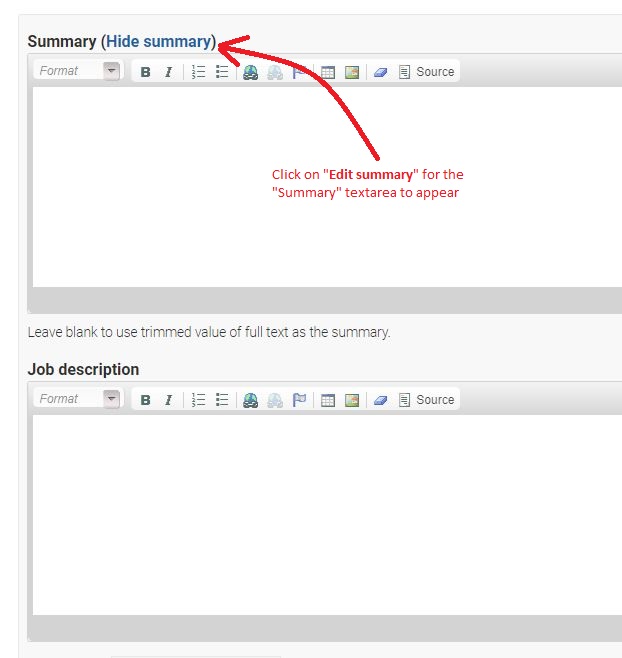Click the Anchor flag in Job description toolbar

299,400
